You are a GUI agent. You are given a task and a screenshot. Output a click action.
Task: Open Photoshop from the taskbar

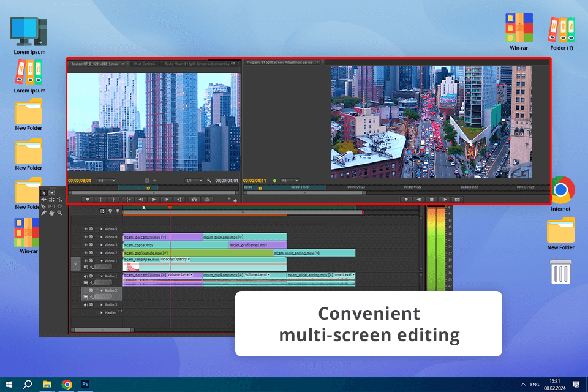point(85,384)
